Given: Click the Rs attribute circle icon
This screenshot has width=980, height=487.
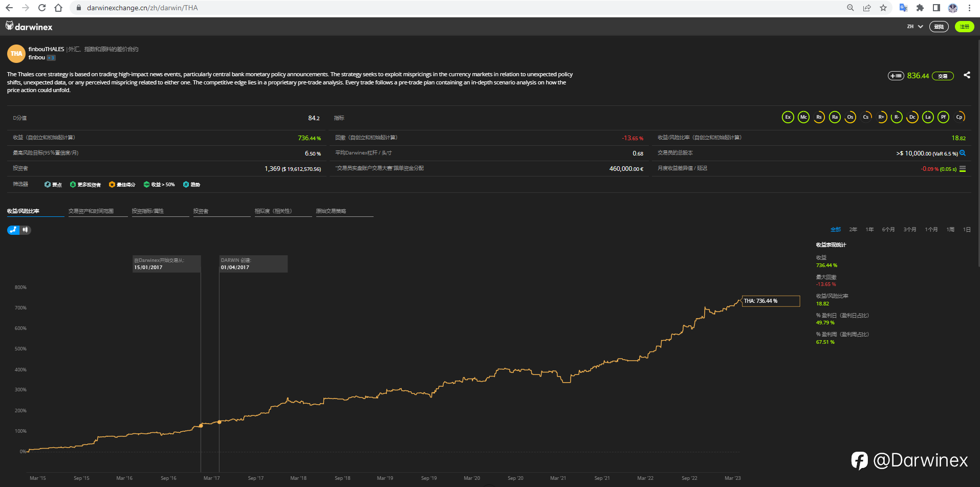Looking at the screenshot, I should [x=819, y=117].
